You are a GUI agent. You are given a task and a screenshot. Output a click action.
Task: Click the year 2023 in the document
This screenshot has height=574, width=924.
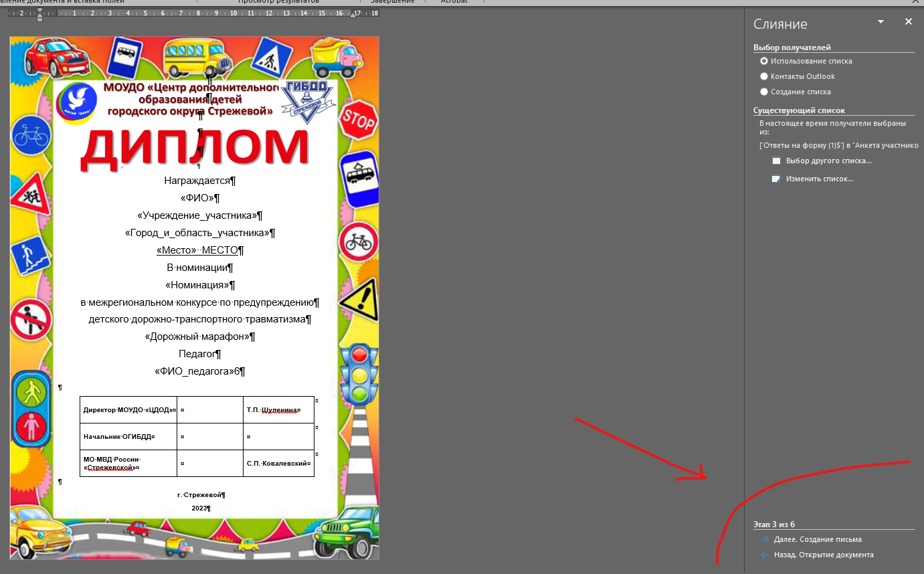point(199,508)
